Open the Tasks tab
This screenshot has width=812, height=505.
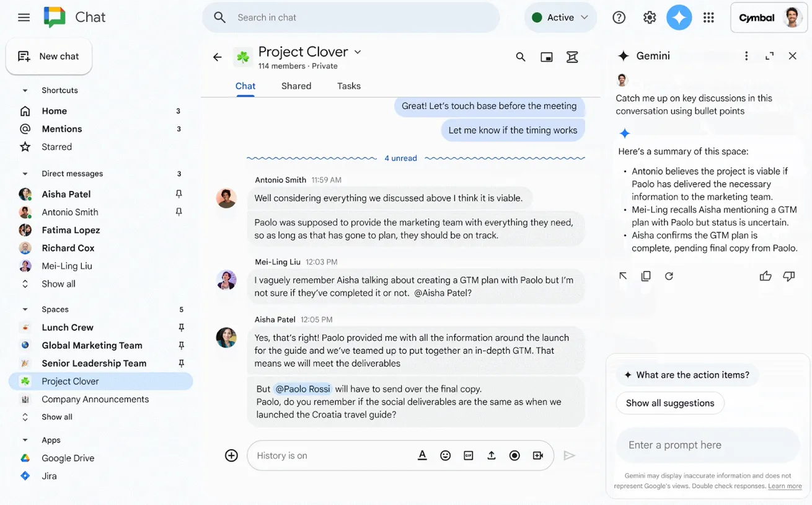348,86
